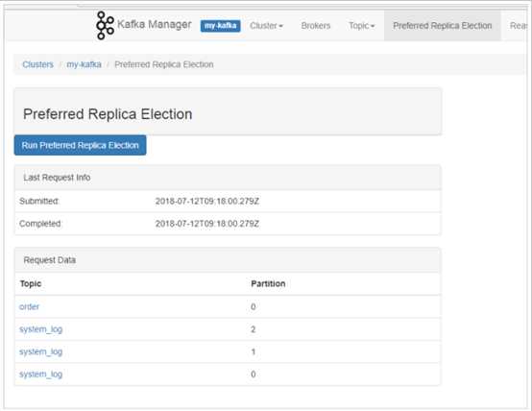The image size is (532, 411).
Task: Select the Completed timestamp value
Action: click(x=207, y=224)
